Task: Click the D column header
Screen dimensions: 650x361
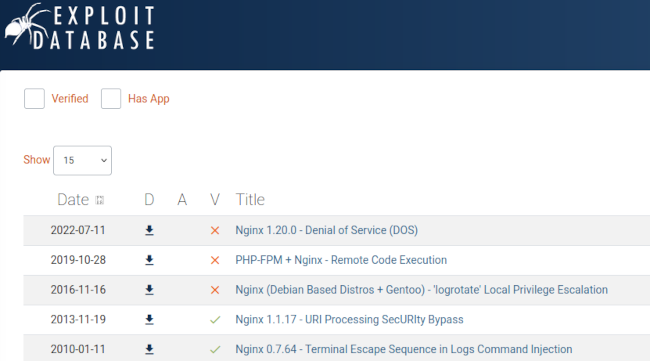Action: 149,200
